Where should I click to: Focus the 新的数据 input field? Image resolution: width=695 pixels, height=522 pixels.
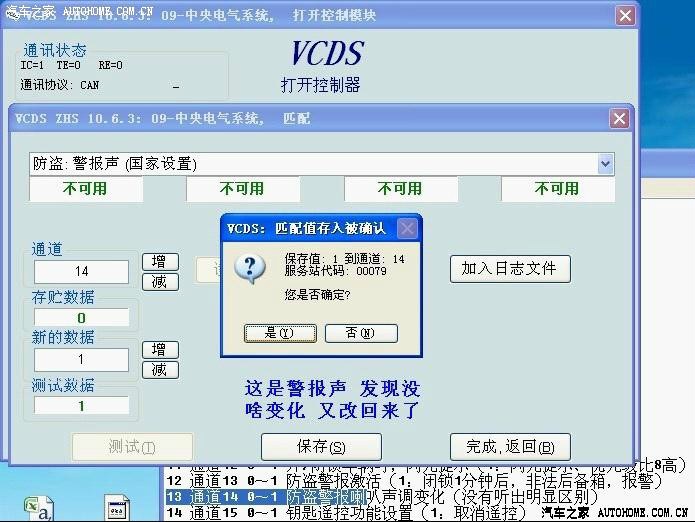82,359
